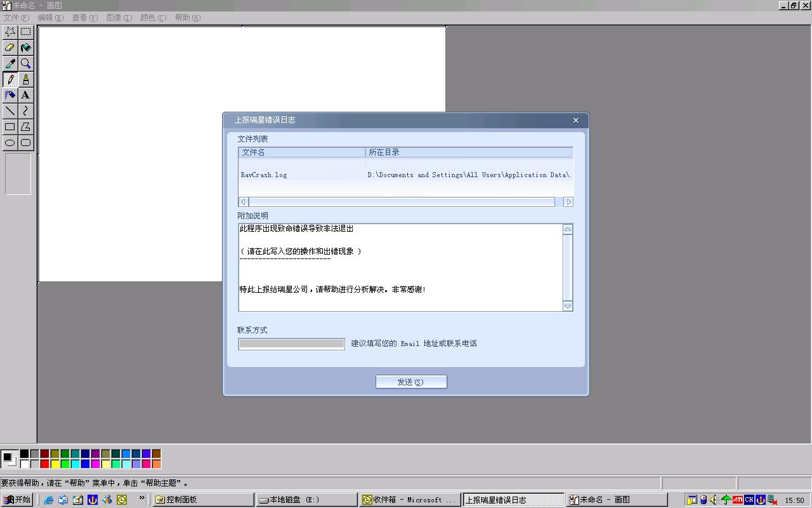Click the 发送(S) send button
This screenshot has height=508, width=812.
coord(411,382)
